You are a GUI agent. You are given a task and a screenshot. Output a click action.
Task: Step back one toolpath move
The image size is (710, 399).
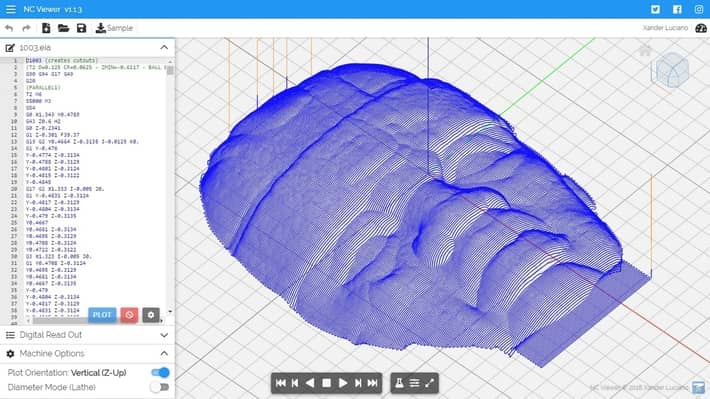pyautogui.click(x=295, y=383)
